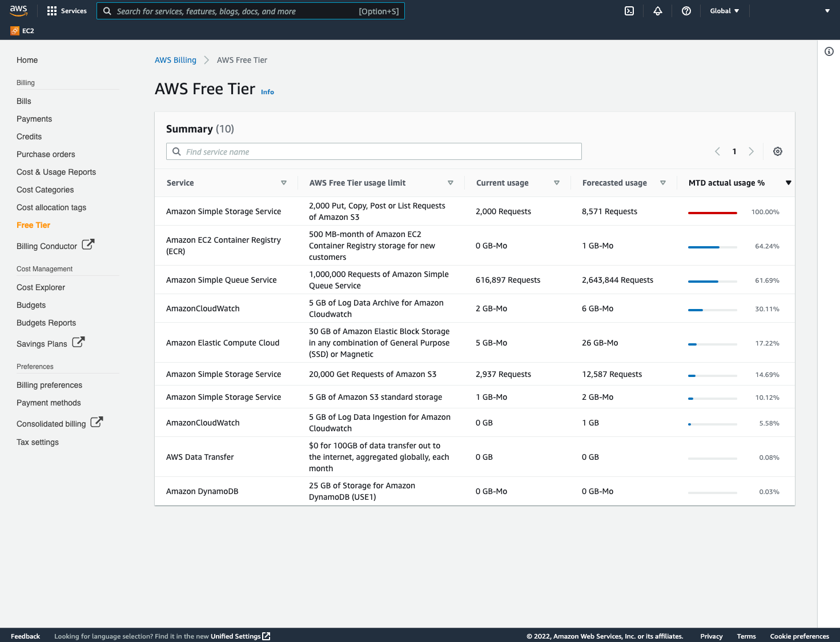
Task: Click the AWS Billing breadcrumb link
Action: click(175, 60)
